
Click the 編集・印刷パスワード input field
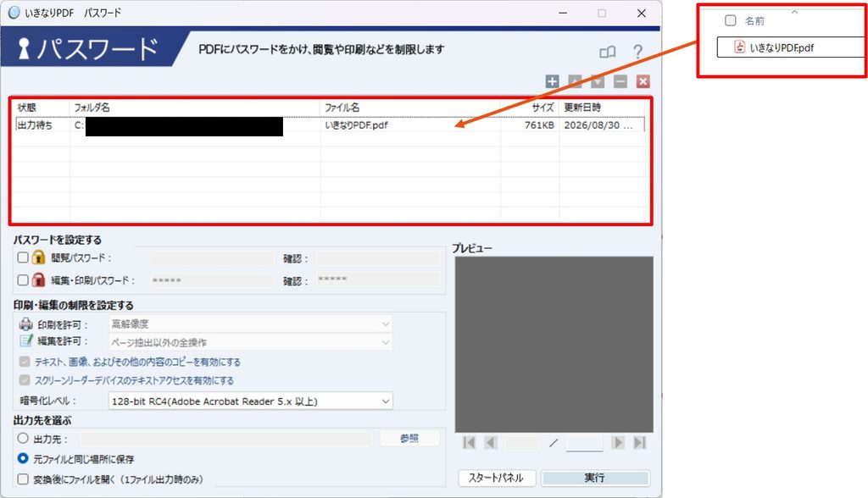[x=212, y=280]
